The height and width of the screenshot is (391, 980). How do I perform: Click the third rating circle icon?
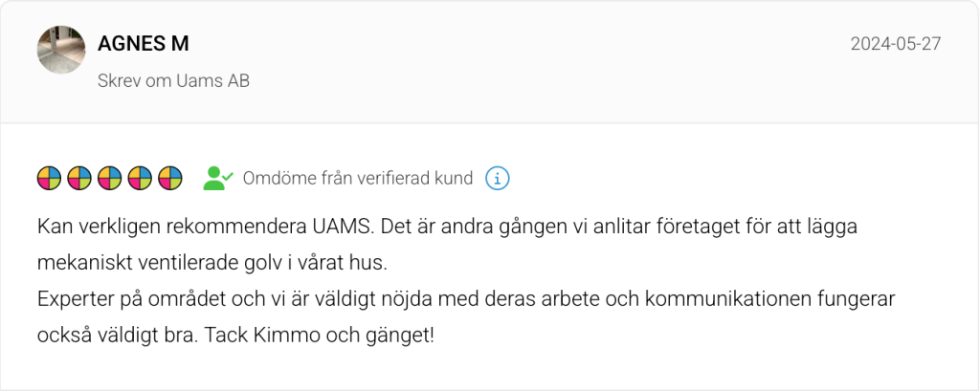[110, 178]
